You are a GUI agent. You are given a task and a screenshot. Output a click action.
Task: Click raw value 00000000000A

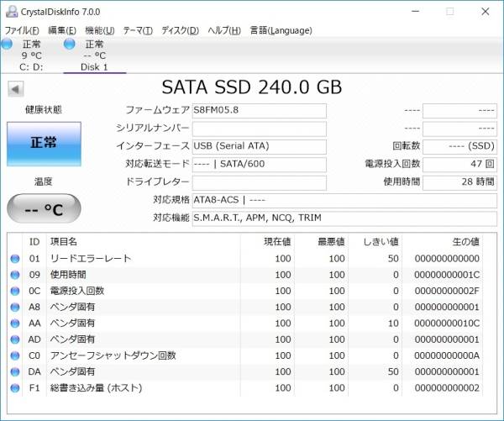[x=447, y=355]
